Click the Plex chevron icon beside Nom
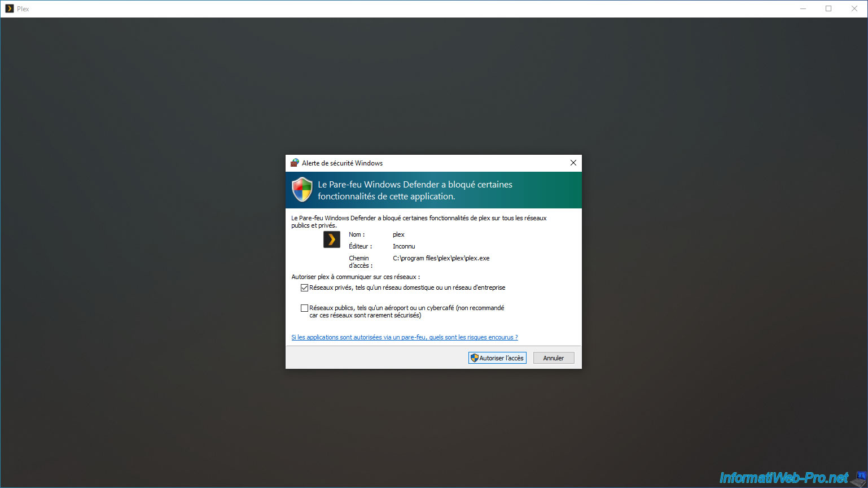This screenshot has width=868, height=488. click(x=331, y=239)
